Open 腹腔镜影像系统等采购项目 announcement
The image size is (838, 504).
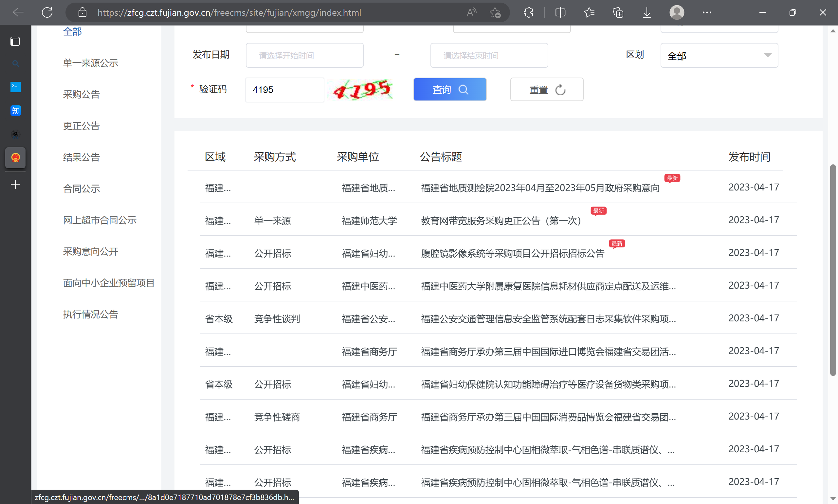coord(513,253)
